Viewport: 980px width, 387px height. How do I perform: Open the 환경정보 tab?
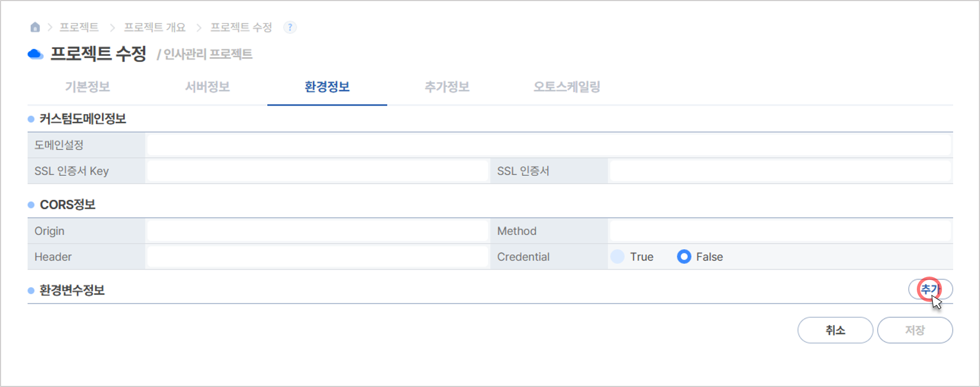[x=327, y=87]
